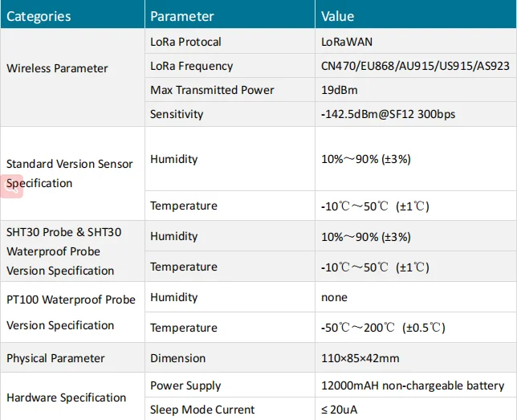Viewport: 517px width, 420px height.
Task: Select the CN470/EU868/AU915/US915/AS923 frequency value
Action: pyautogui.click(x=411, y=66)
